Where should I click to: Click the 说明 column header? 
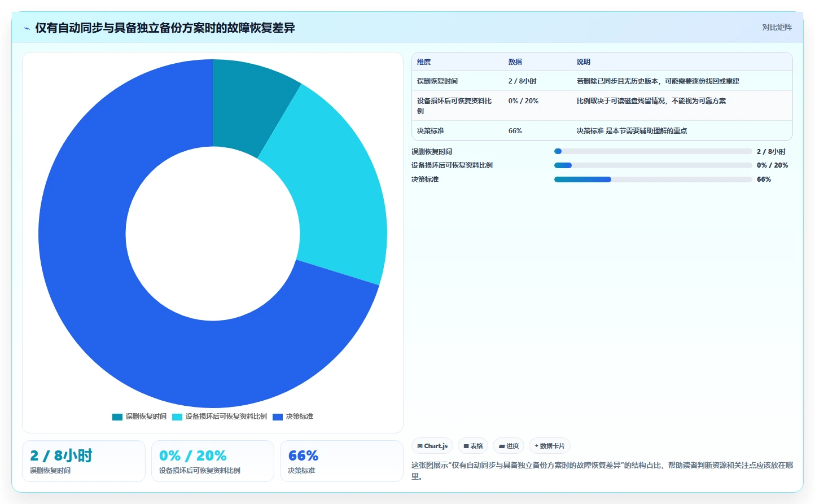[x=584, y=62]
